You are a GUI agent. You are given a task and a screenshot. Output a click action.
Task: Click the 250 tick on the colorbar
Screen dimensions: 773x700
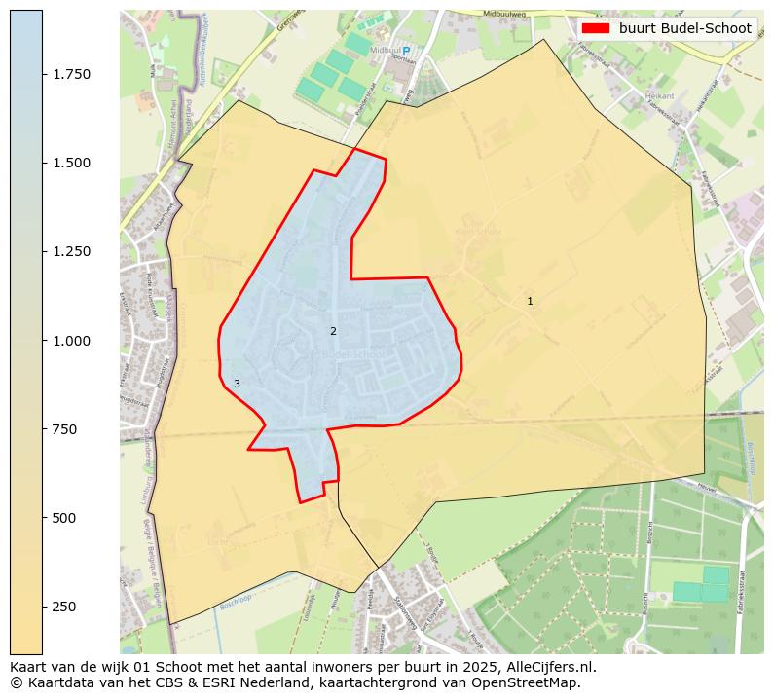tap(67, 607)
